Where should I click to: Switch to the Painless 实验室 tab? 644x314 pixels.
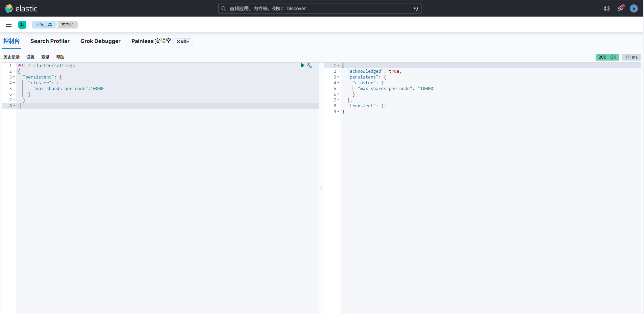151,41
